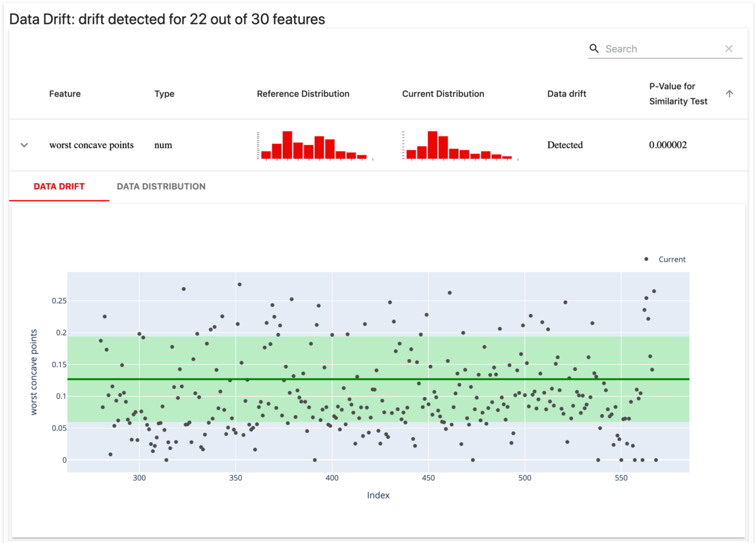This screenshot has width=756, height=543.
Task: Click the Data drift column header
Action: (566, 93)
